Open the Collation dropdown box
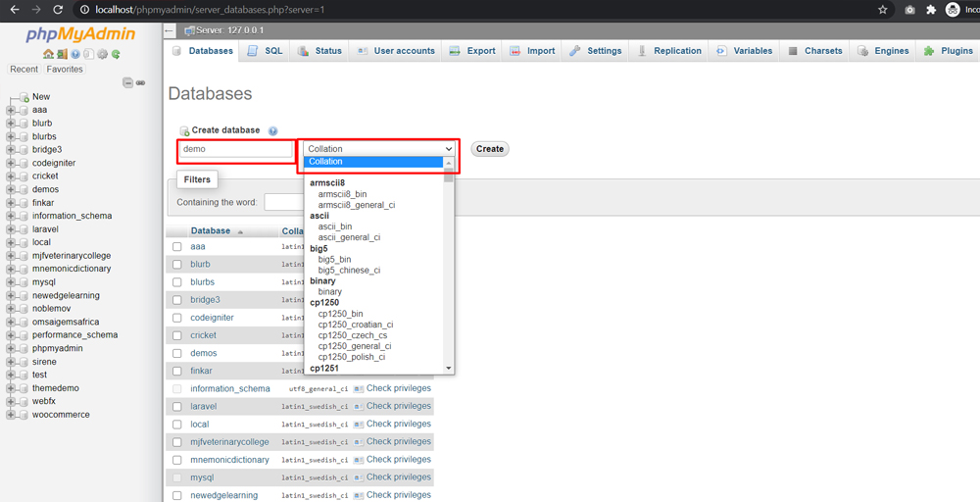 tap(379, 149)
